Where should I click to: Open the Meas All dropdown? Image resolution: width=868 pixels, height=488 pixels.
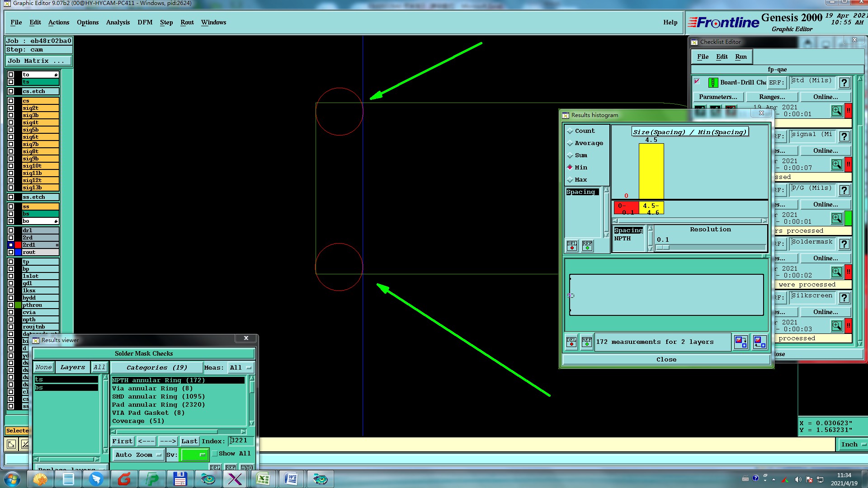click(x=240, y=367)
